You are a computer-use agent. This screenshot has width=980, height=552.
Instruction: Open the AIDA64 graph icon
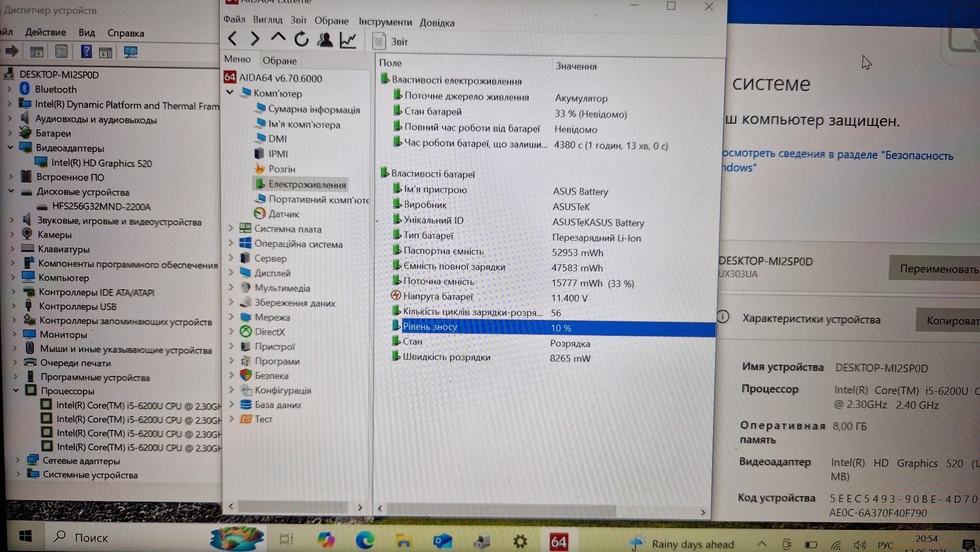tap(348, 40)
